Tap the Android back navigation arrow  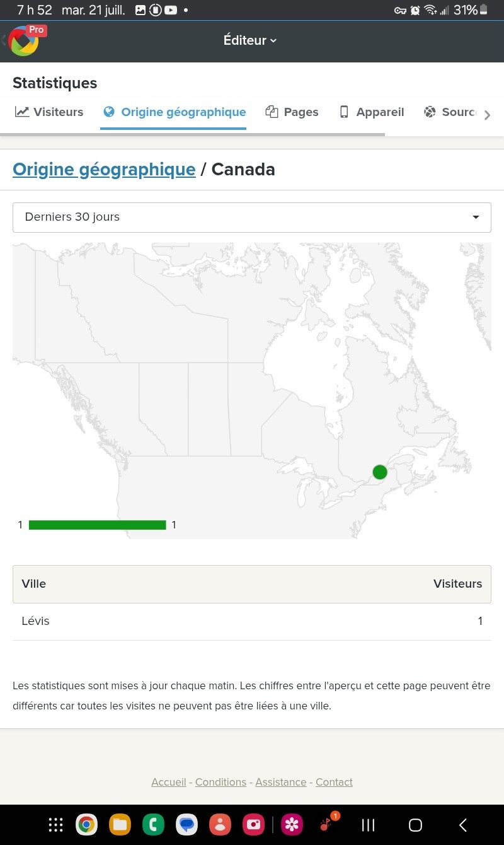(463, 825)
